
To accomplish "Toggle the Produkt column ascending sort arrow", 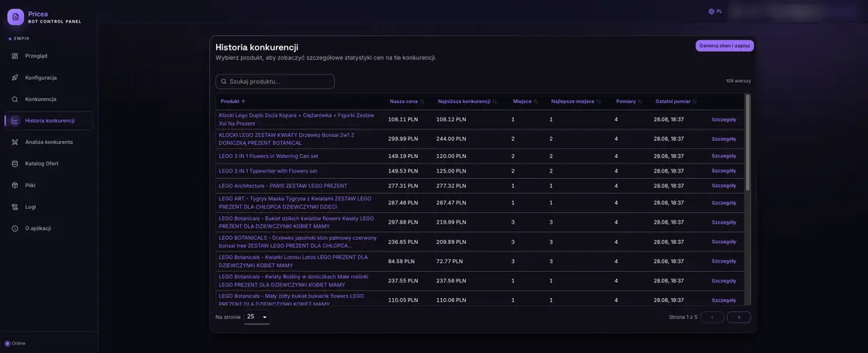I will tap(243, 102).
